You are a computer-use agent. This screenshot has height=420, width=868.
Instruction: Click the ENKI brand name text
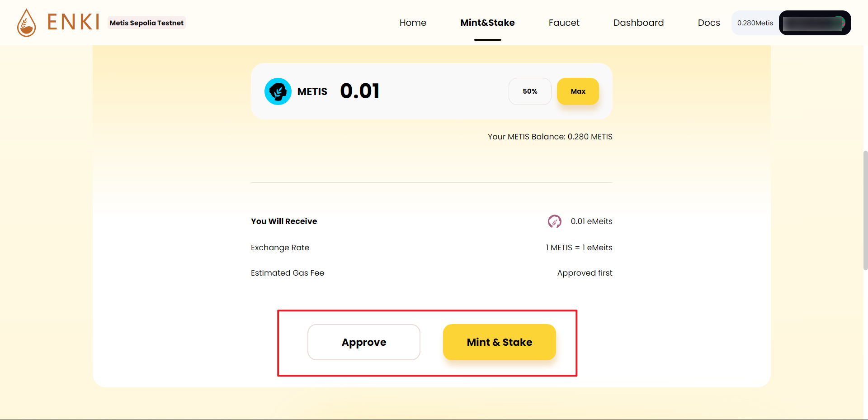pos(73,22)
